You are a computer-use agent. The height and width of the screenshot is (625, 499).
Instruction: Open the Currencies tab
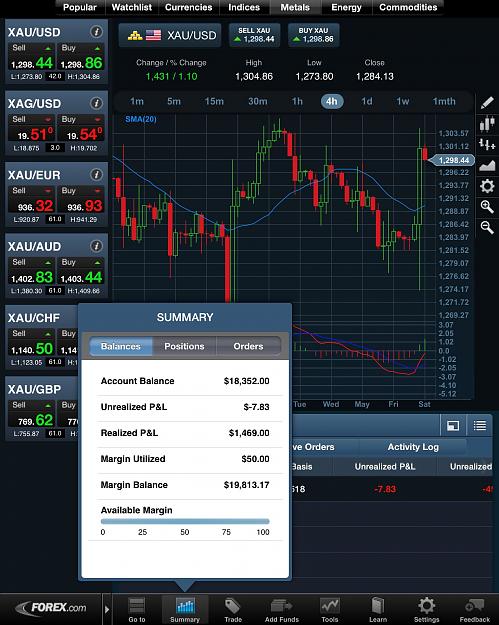point(189,7)
